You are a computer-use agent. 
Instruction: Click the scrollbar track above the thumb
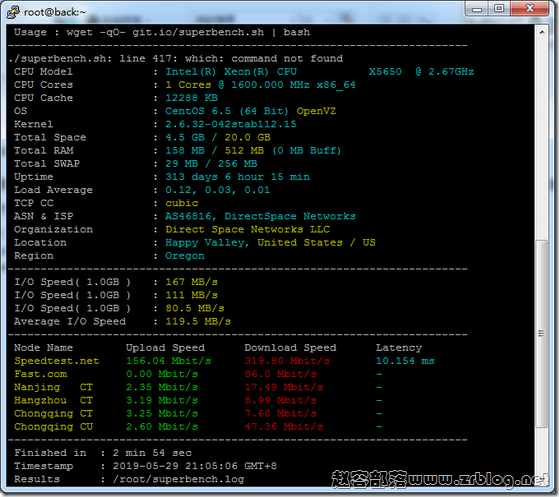pyautogui.click(x=542, y=139)
